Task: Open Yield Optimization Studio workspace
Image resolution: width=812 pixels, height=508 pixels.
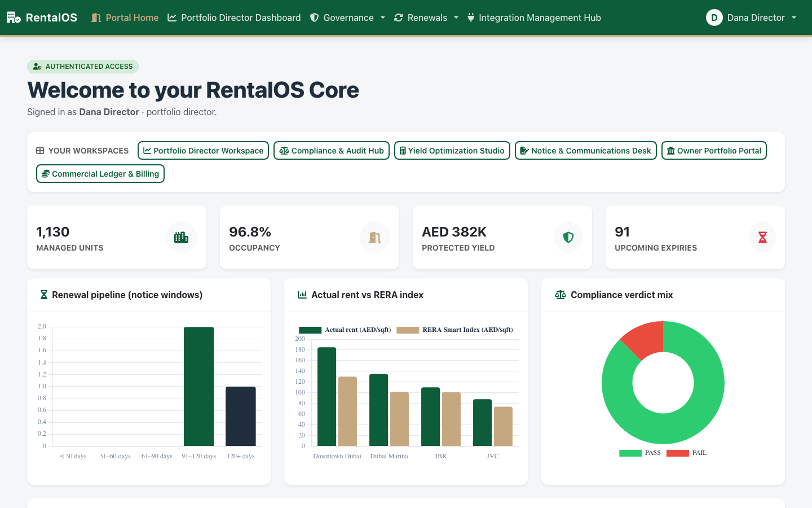Action: 452,151
